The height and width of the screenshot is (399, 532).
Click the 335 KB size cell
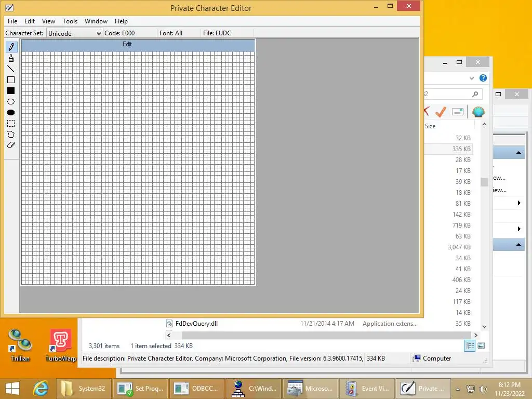tap(461, 149)
